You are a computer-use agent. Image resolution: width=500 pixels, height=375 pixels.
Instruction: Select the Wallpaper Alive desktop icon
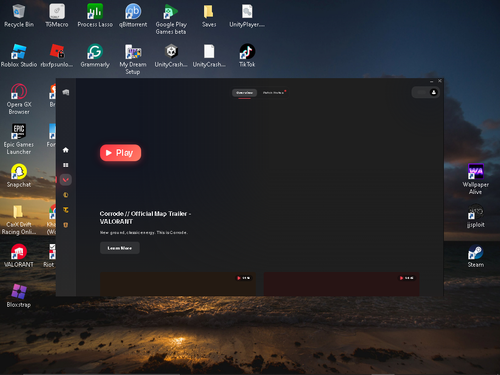tap(476, 179)
